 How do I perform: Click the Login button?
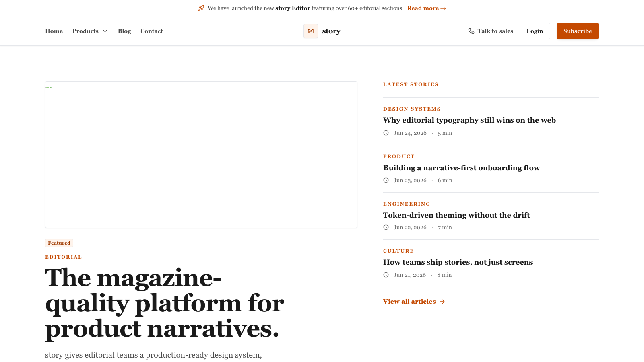pyautogui.click(x=535, y=31)
